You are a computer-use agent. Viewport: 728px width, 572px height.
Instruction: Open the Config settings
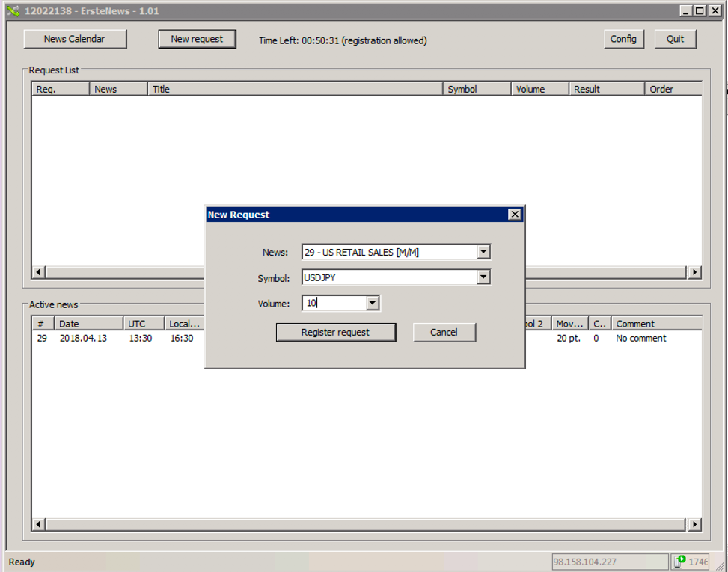[623, 39]
